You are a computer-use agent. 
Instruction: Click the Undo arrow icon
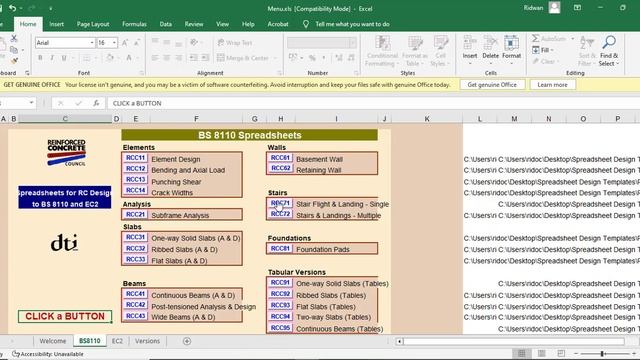point(12,8)
